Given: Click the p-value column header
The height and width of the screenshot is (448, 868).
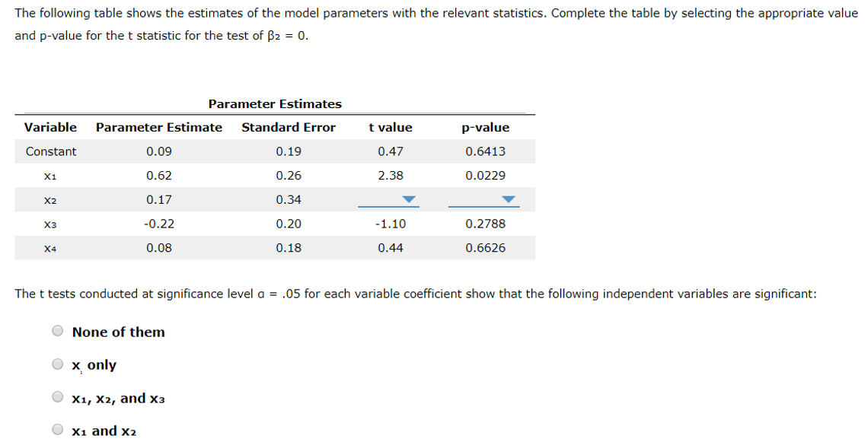Looking at the screenshot, I should pyautogui.click(x=484, y=127).
